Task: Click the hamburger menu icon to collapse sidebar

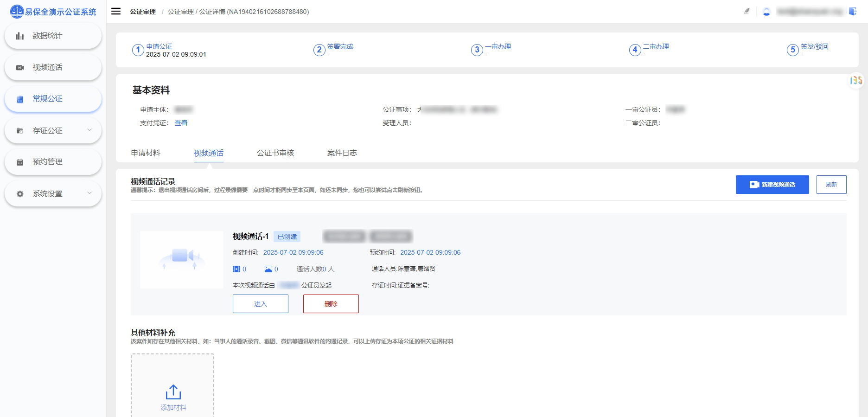Action: point(116,12)
